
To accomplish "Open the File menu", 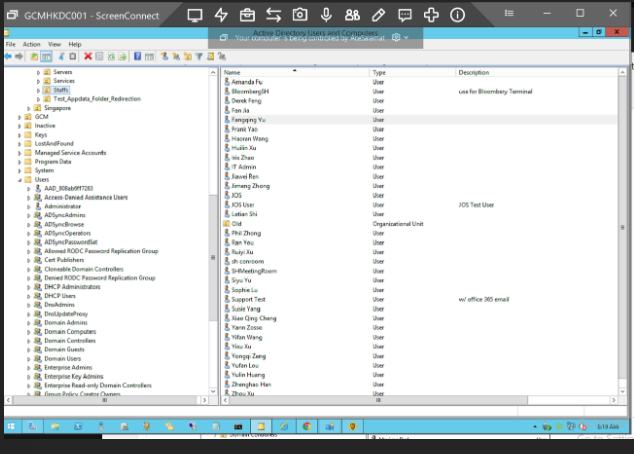I will (x=11, y=44).
